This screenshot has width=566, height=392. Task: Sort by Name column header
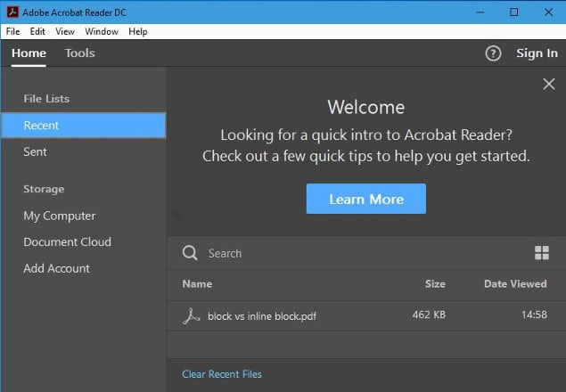click(197, 283)
